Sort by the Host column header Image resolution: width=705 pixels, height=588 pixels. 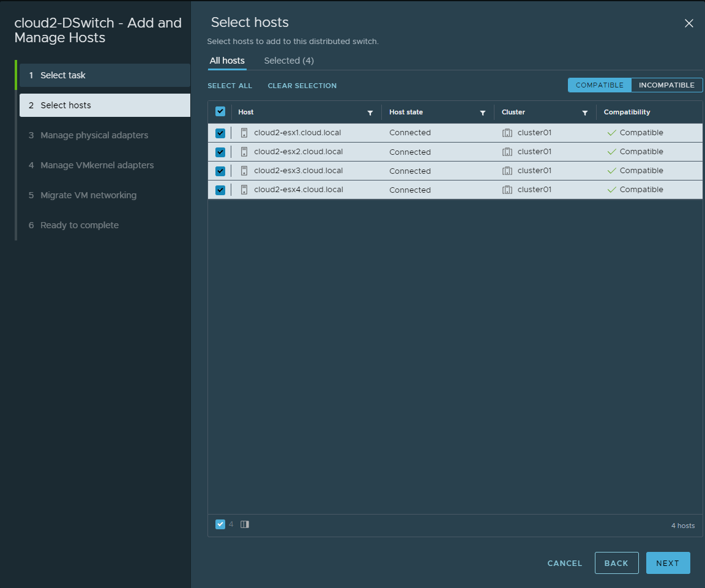click(246, 112)
